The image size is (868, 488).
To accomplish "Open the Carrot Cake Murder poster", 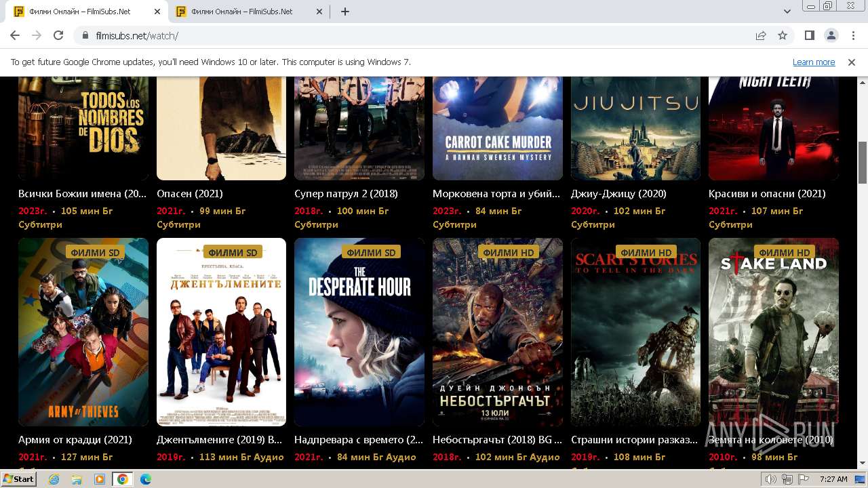I will (x=498, y=128).
